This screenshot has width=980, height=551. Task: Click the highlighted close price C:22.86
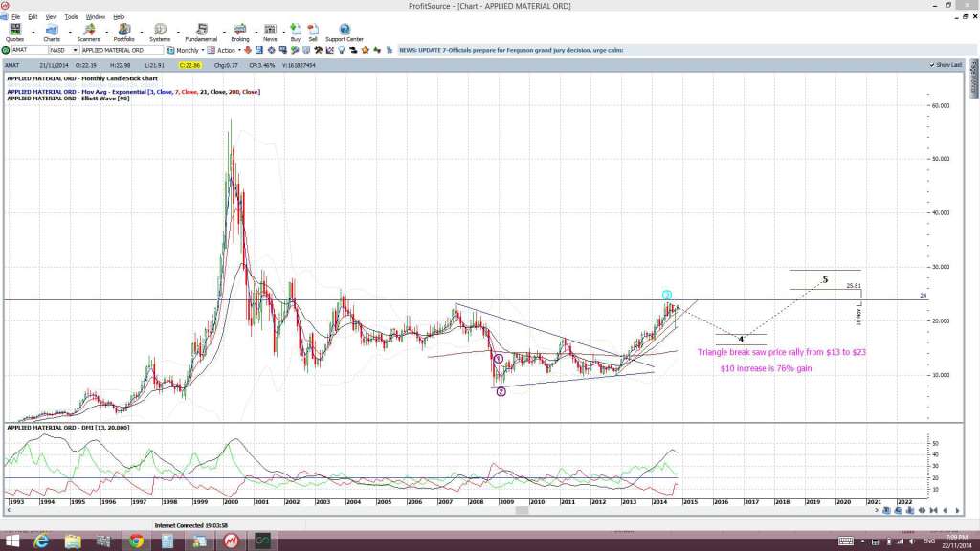click(x=189, y=65)
